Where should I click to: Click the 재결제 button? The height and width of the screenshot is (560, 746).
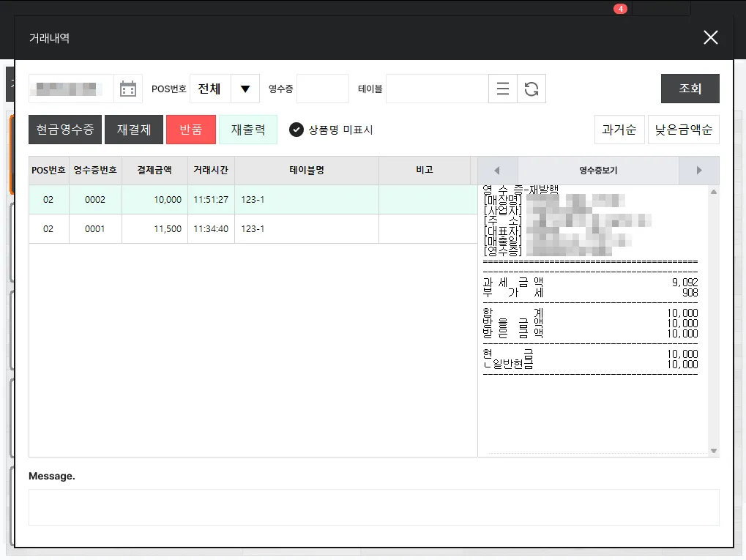click(134, 130)
